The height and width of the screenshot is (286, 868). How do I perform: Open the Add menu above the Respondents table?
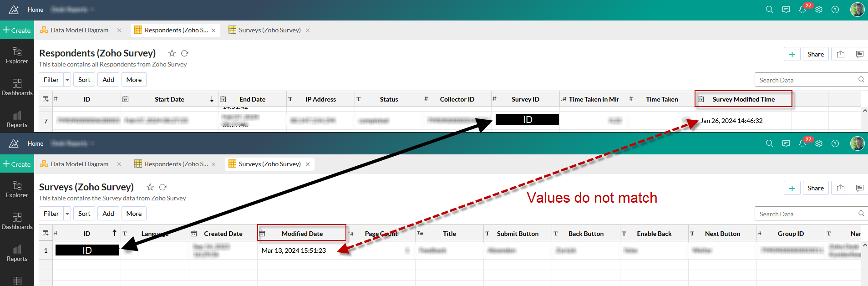[x=108, y=80]
